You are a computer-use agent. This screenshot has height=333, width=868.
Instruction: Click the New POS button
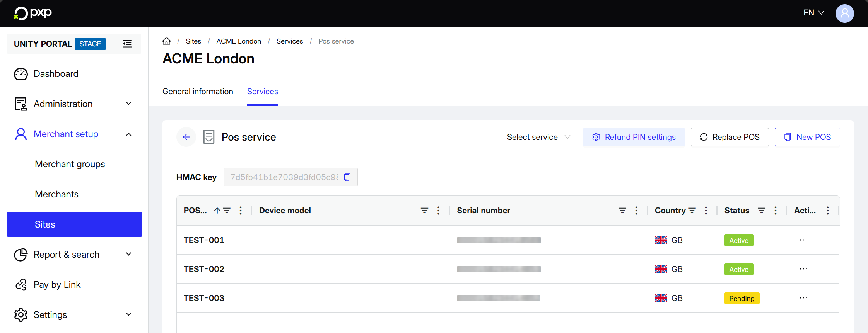(807, 137)
